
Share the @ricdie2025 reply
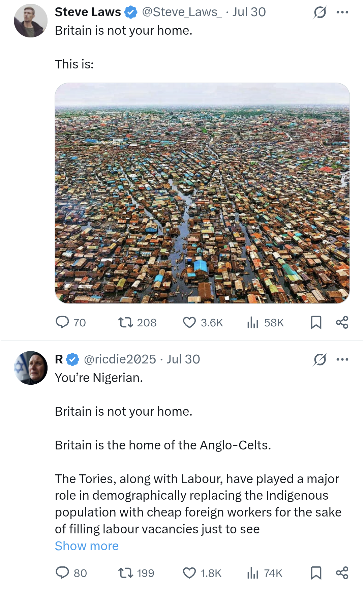(x=342, y=573)
